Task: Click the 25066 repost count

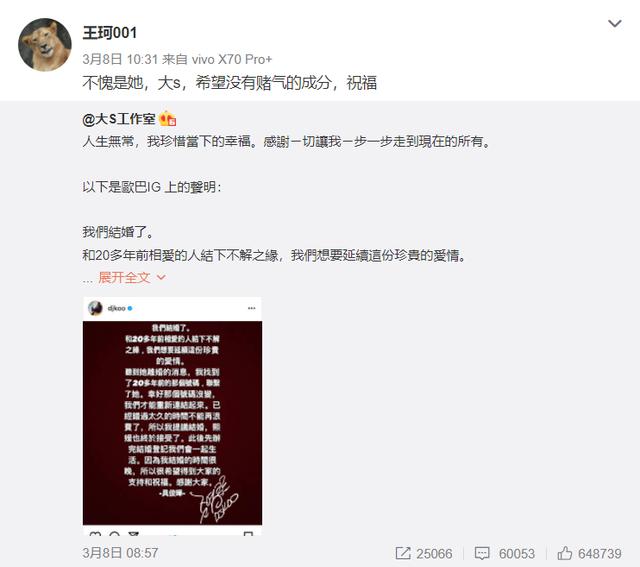Action: (434, 554)
